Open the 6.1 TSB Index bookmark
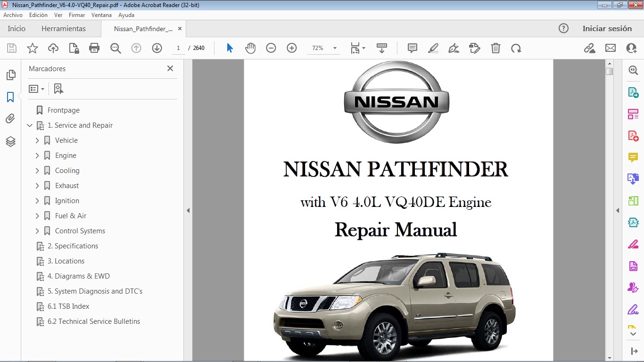The height and width of the screenshot is (362, 644). click(68, 306)
